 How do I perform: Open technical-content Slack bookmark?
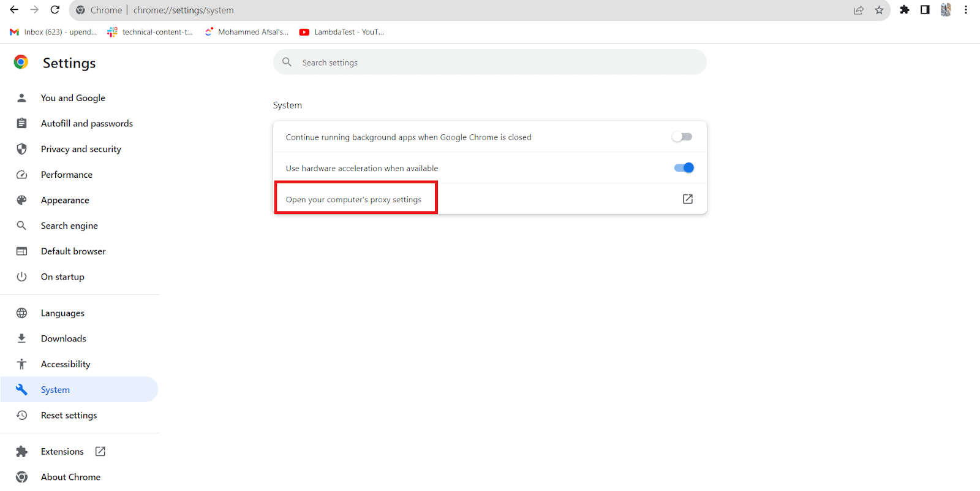[150, 32]
